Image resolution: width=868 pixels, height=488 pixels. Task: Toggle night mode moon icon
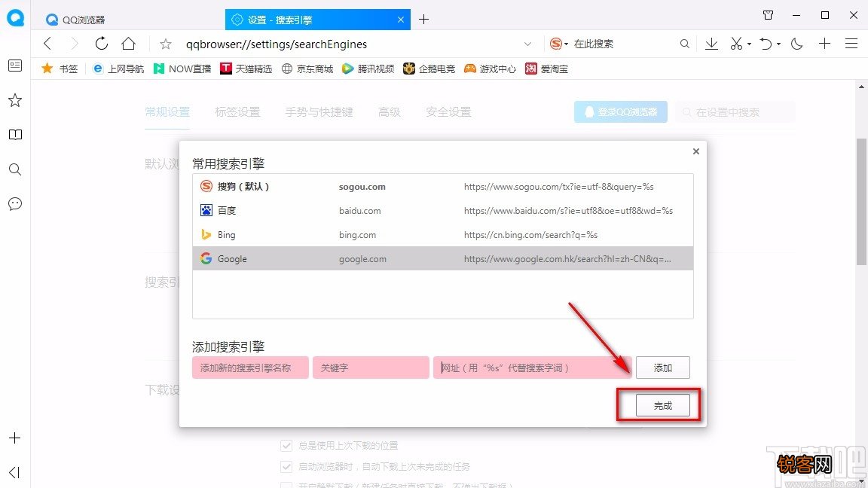tap(796, 44)
